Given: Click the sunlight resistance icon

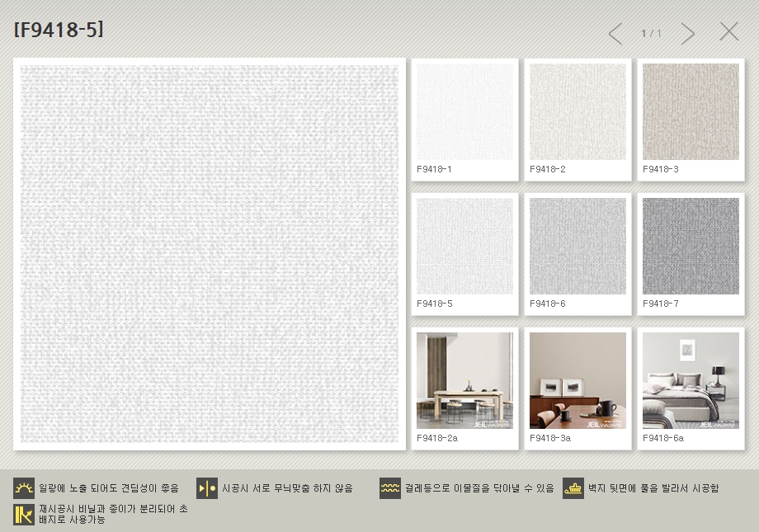Looking at the screenshot, I should 24,488.
